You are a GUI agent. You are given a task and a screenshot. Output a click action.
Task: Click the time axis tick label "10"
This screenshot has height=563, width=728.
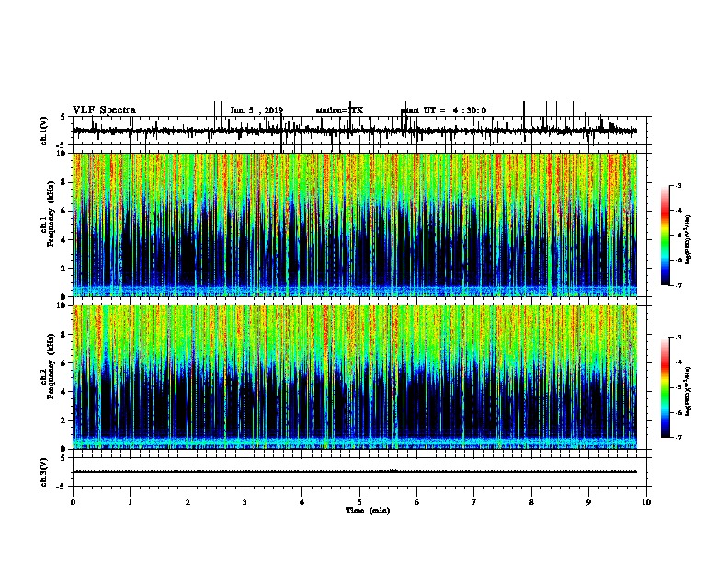tap(646, 502)
